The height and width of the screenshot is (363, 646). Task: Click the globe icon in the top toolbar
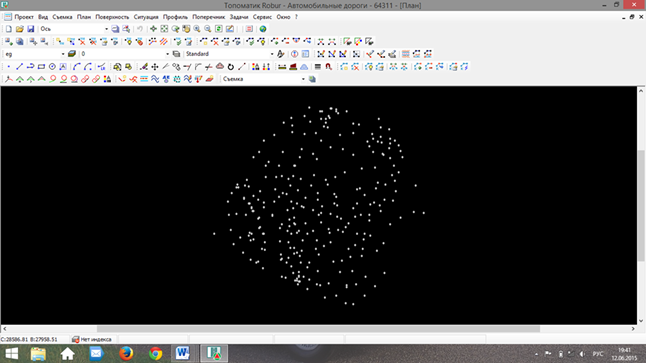click(x=263, y=29)
